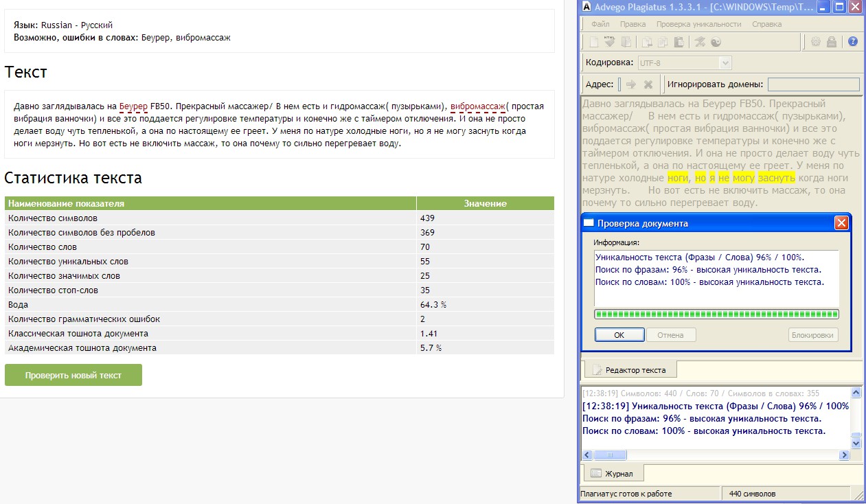Click the log horizontal scroll left arrow
The image size is (866, 504).
pyautogui.click(x=586, y=455)
